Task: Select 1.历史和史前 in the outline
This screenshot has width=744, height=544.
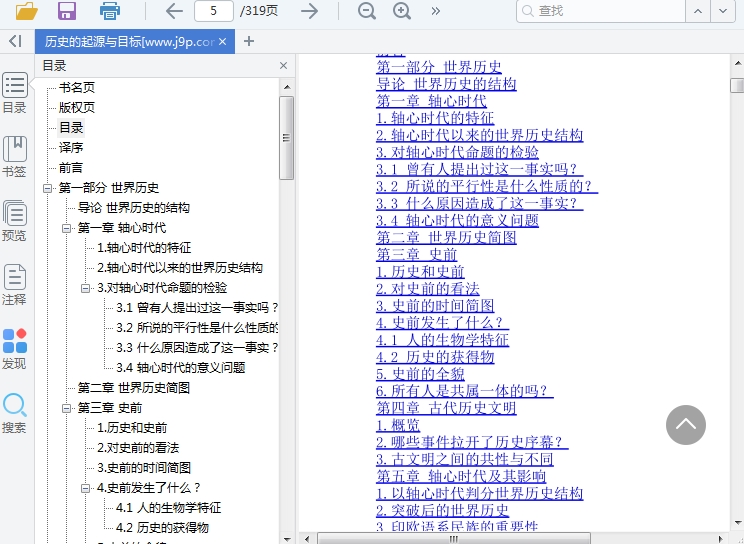Action: point(132,428)
